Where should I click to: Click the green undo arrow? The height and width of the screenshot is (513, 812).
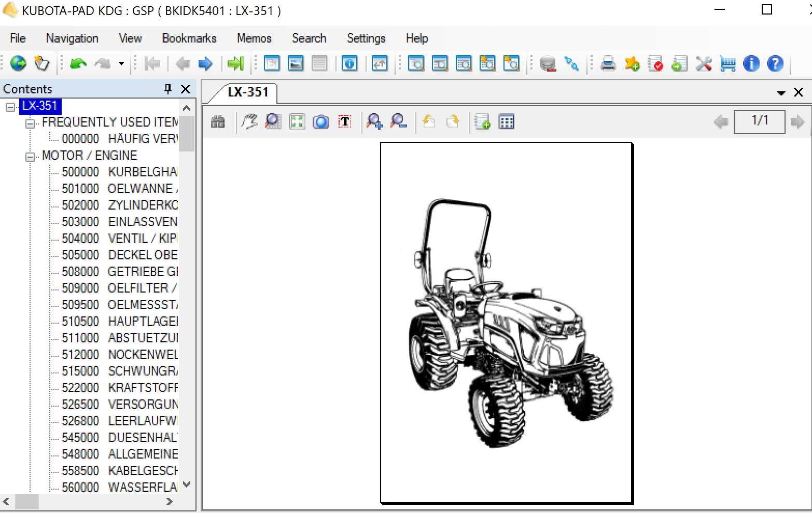(x=78, y=64)
